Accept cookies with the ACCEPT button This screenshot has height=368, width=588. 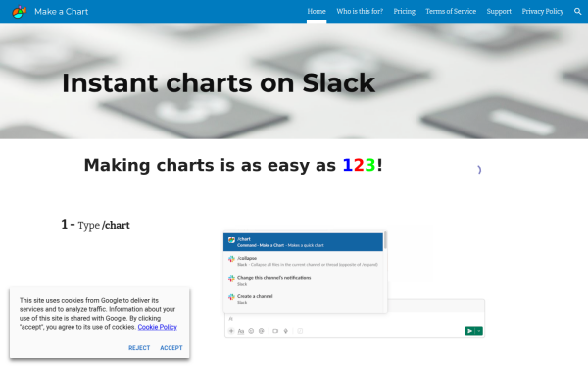point(171,348)
